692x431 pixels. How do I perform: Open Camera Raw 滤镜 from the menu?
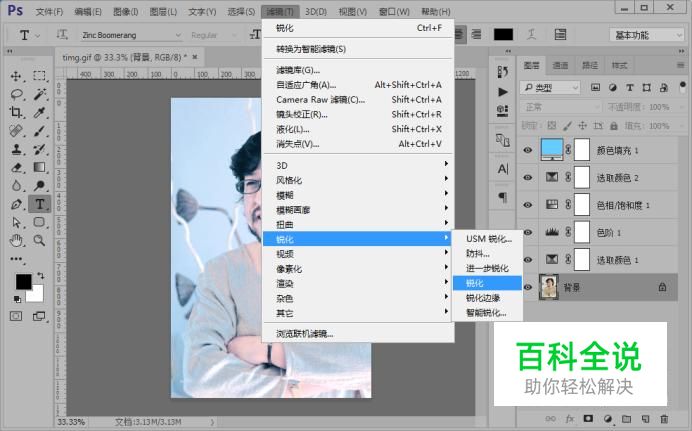(x=358, y=99)
